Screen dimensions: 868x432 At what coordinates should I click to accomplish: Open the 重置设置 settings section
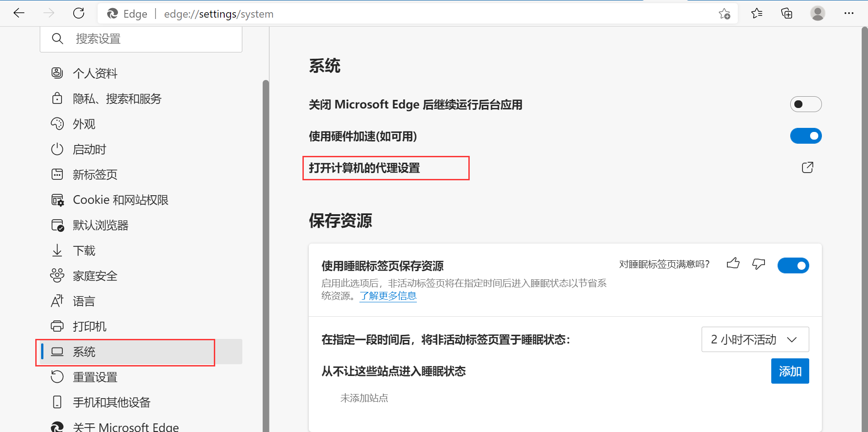[x=95, y=376]
